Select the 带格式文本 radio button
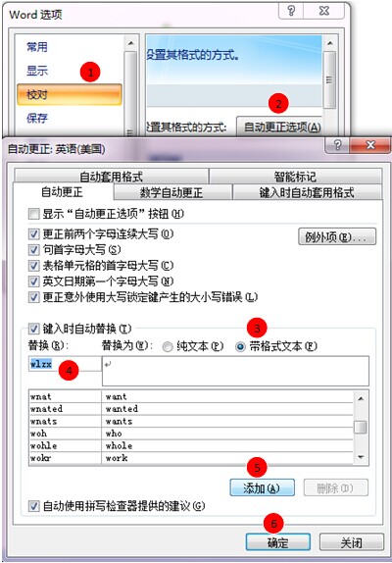The height and width of the screenshot is (563, 392). 240,347
